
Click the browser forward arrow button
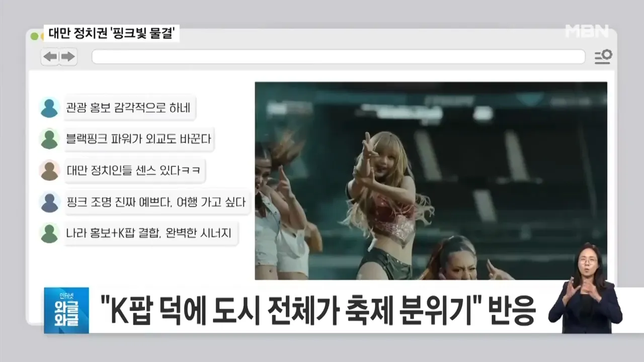[x=67, y=57]
